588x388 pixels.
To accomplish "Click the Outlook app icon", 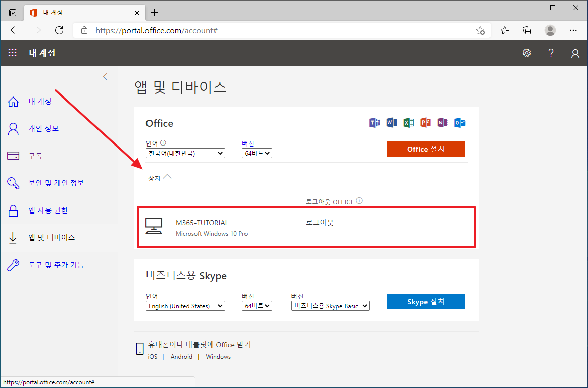I will click(x=460, y=123).
